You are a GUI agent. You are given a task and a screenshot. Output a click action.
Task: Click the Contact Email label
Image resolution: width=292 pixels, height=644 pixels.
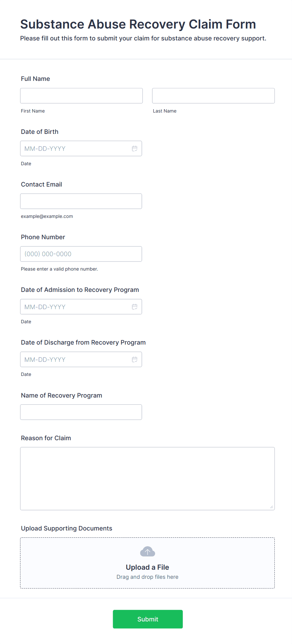tap(41, 184)
